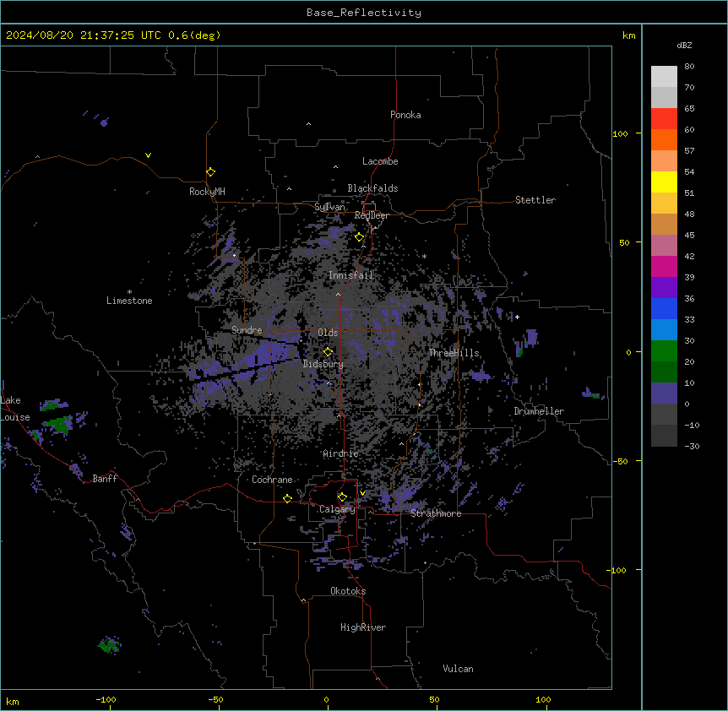The width and height of the screenshot is (728, 711).
Task: Click the Cochrane label
Action: 272,480
